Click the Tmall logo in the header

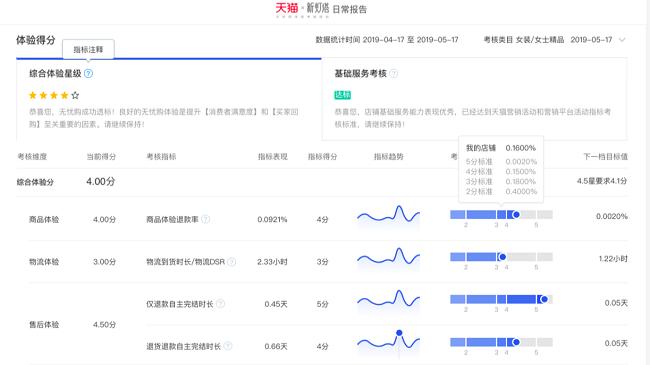tap(287, 8)
